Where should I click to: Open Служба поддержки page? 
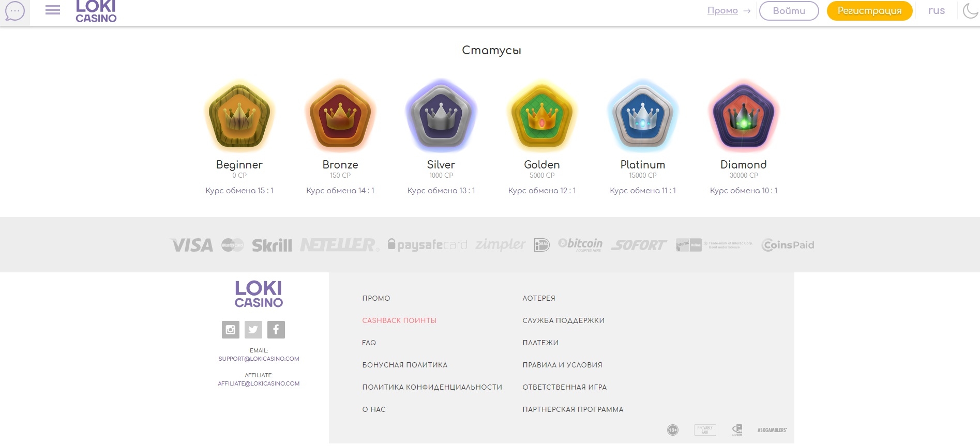pos(563,320)
